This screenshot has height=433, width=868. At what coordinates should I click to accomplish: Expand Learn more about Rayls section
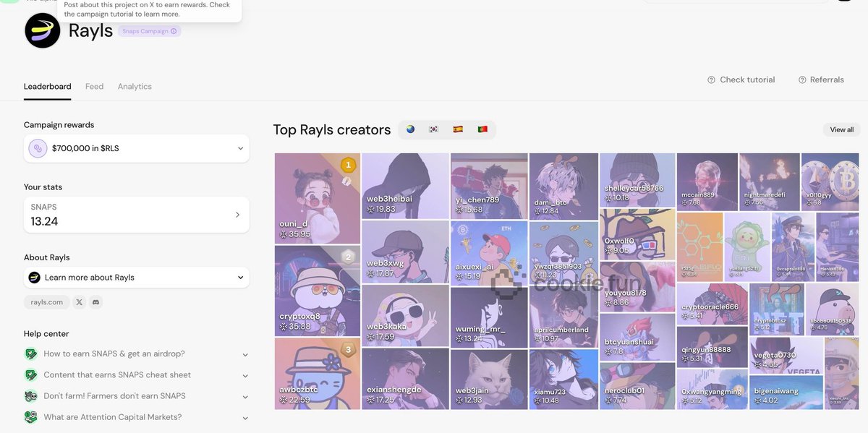tap(240, 278)
